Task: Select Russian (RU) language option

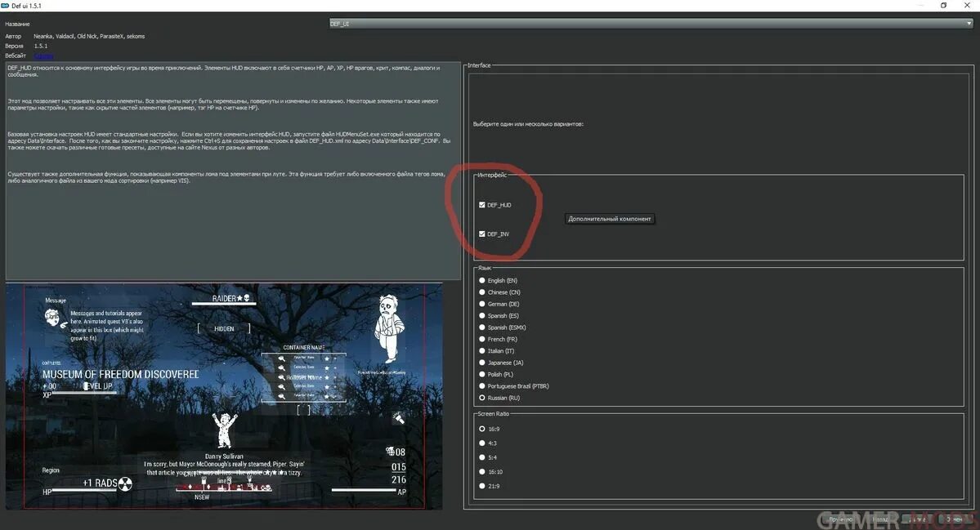Action: (482, 398)
